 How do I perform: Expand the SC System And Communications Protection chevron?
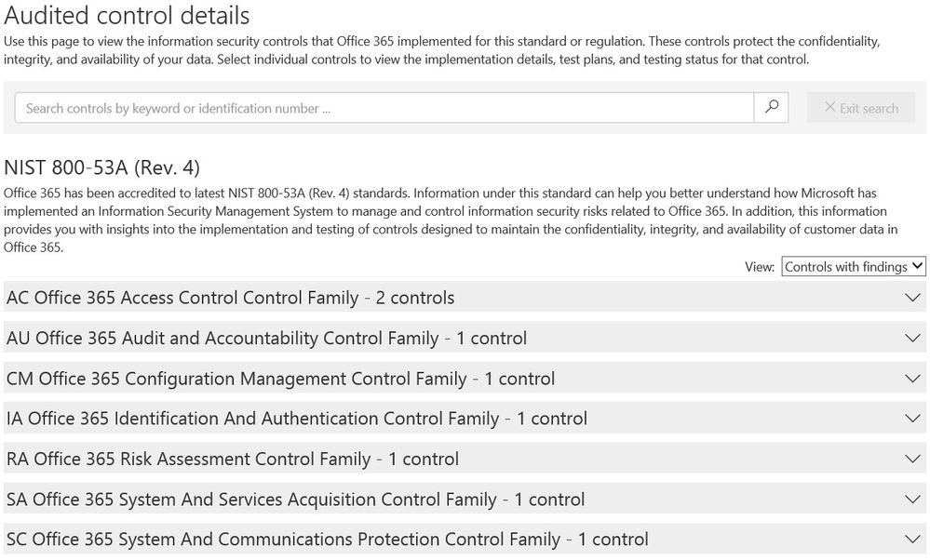pyautogui.click(x=913, y=540)
